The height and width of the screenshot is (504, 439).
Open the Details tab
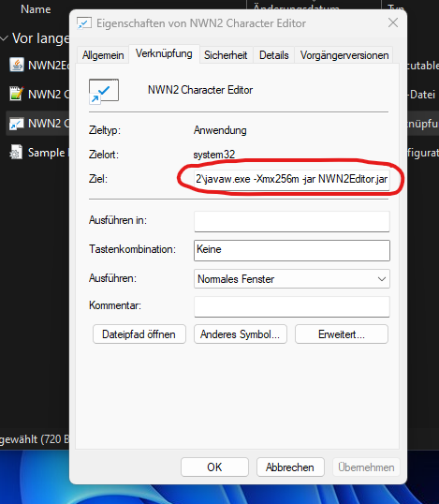(274, 55)
